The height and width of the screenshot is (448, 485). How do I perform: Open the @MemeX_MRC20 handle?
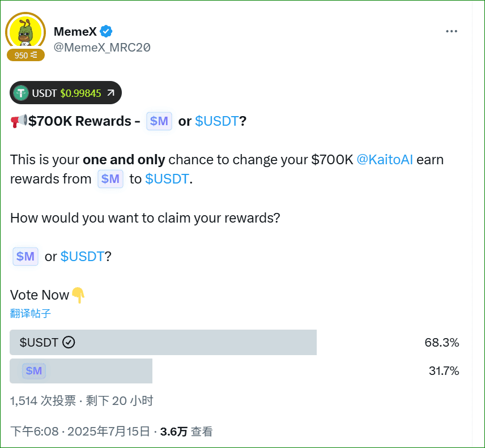[102, 48]
